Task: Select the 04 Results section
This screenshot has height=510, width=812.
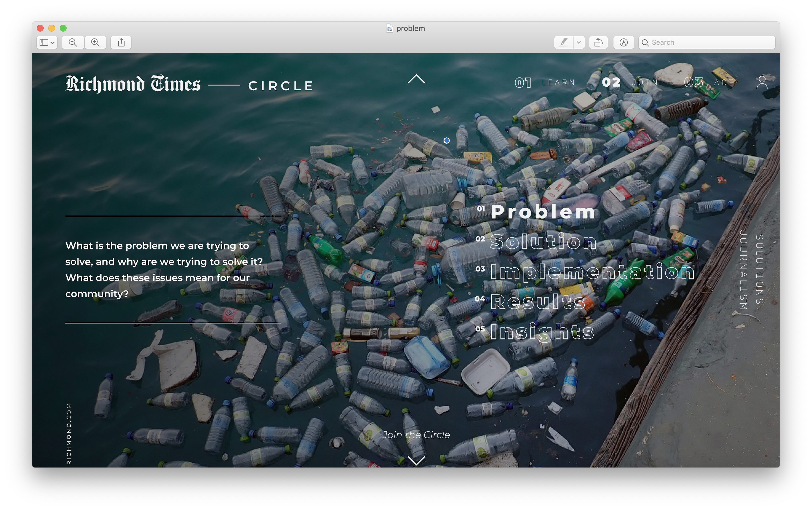Action: coord(530,301)
